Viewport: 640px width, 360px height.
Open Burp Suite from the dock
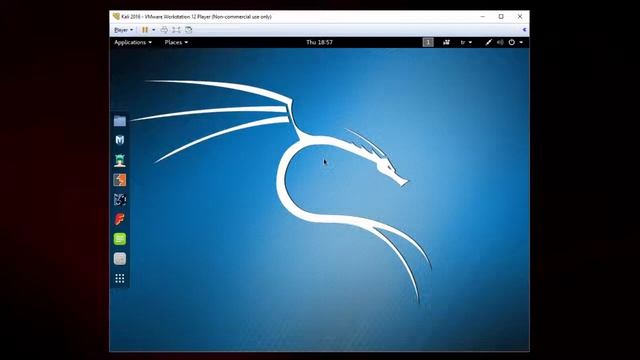[120, 180]
